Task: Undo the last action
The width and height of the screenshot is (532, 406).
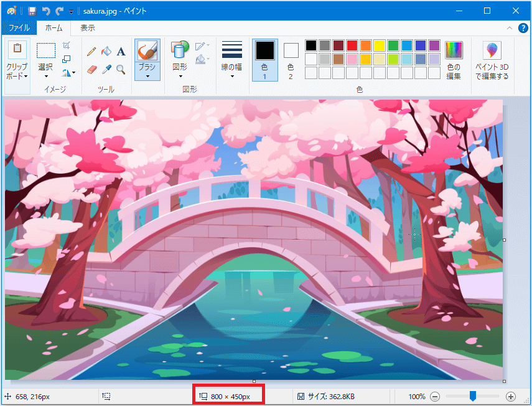Action: coord(46,11)
